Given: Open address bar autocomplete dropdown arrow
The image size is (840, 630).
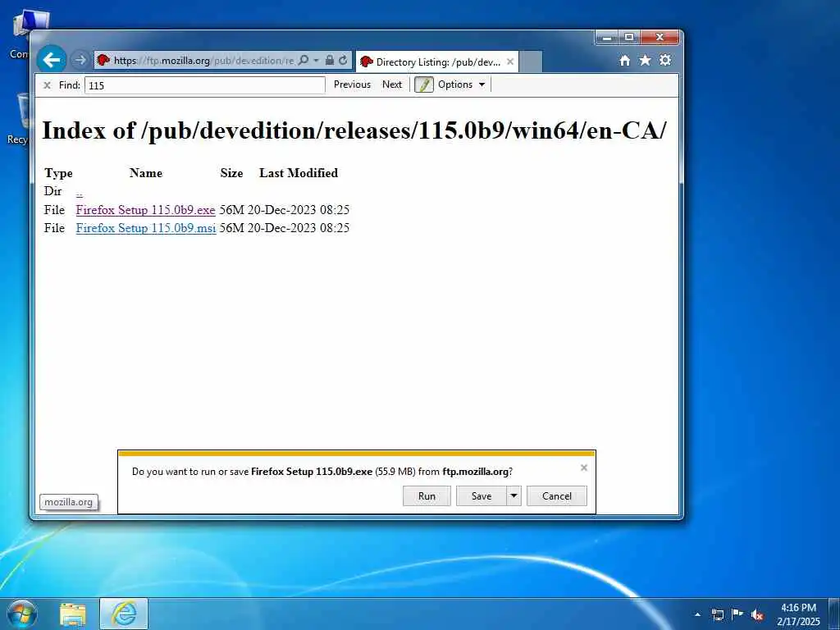Looking at the screenshot, I should tap(316, 60).
